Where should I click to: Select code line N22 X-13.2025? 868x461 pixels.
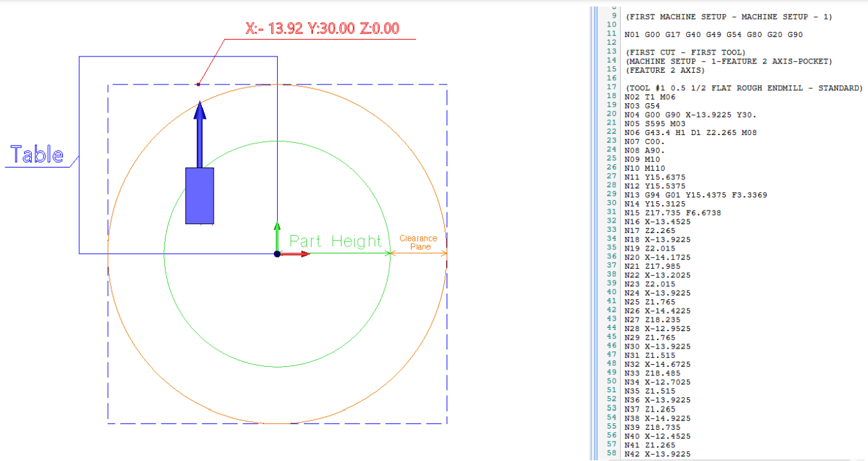point(658,275)
